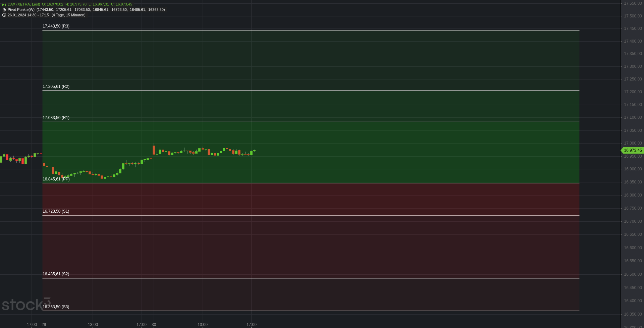This screenshot has height=328, width=644.
Task: Click the date 30 on the time axis
Action: [154, 325]
